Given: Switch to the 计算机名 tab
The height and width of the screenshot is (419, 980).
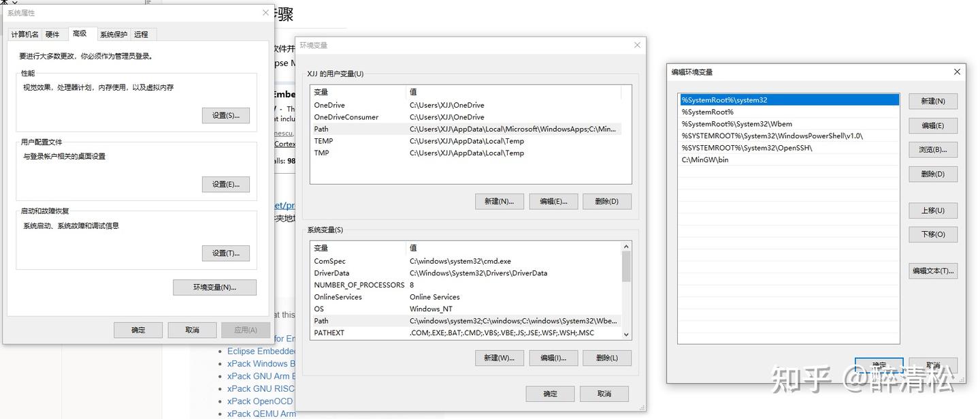Looking at the screenshot, I should (24, 34).
